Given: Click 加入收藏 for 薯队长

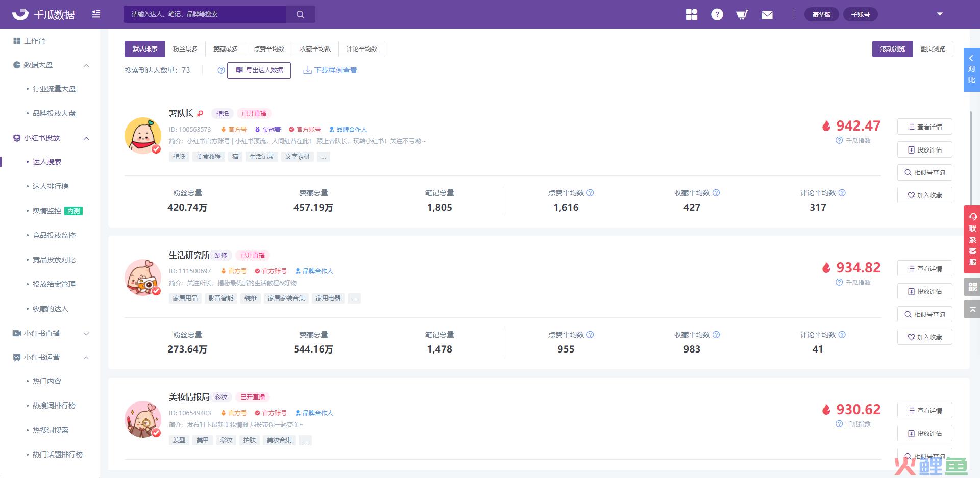Looking at the screenshot, I should pyautogui.click(x=925, y=195).
